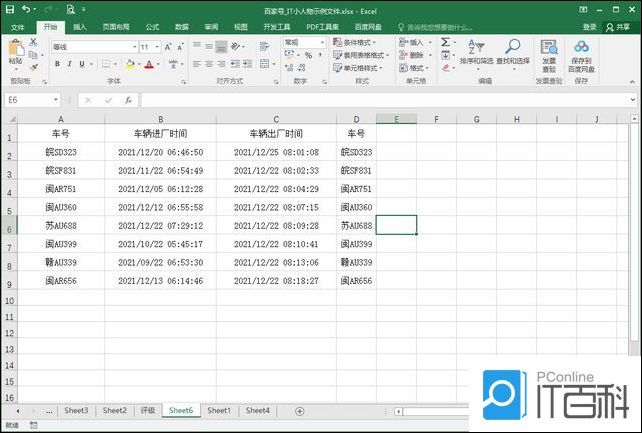
Task: Collapse the ribbon with the up arrow
Action: (x=633, y=82)
